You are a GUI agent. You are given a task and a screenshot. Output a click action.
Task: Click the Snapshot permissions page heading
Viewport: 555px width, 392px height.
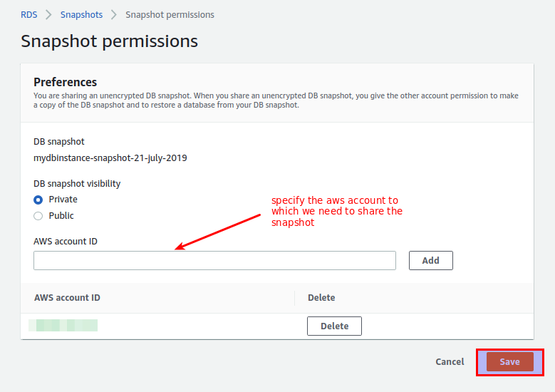pos(109,41)
